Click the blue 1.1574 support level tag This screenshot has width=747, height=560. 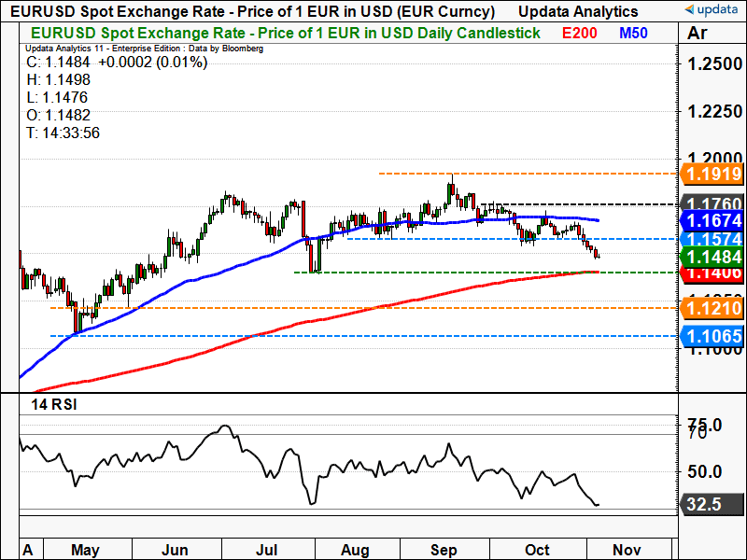click(712, 239)
